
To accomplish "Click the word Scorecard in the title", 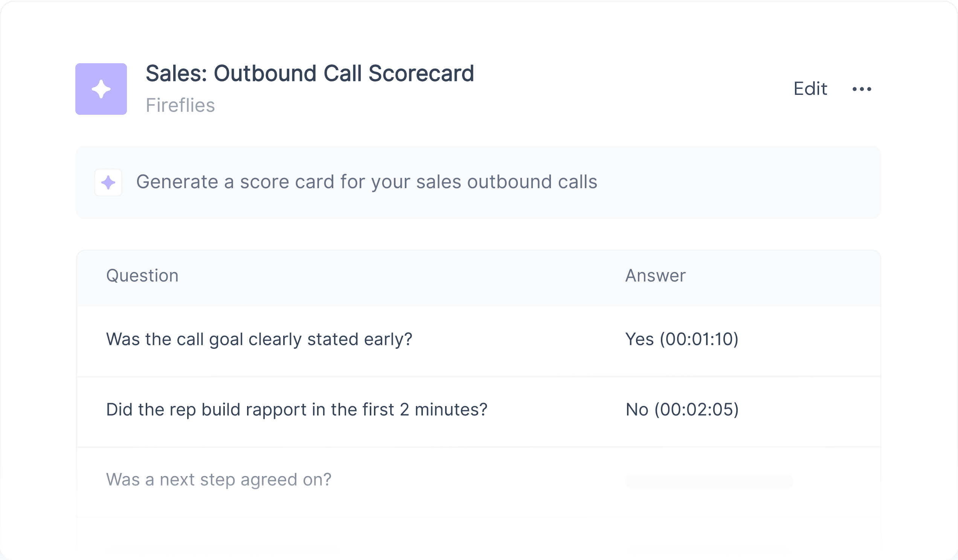I will [x=421, y=73].
